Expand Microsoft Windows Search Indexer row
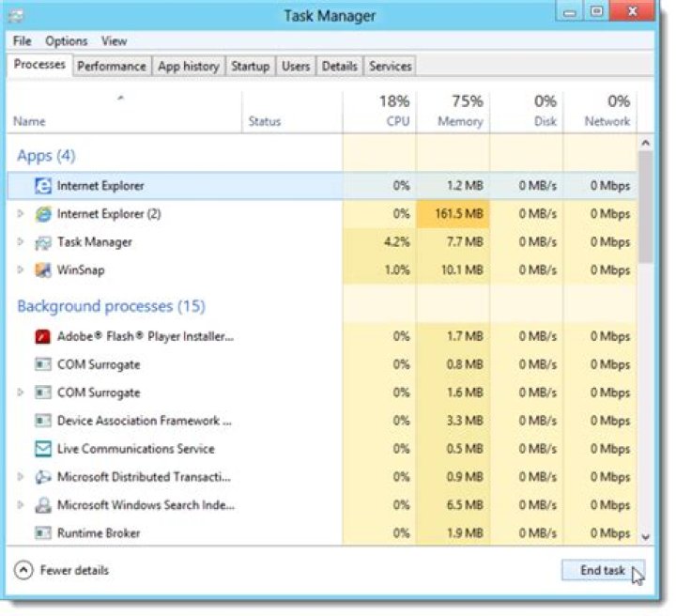 [x=20, y=504]
